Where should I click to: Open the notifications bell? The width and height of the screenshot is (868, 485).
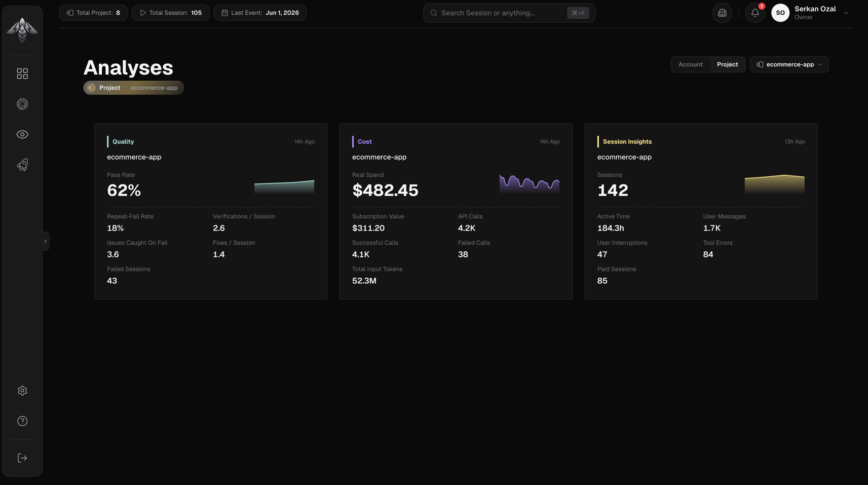click(755, 13)
